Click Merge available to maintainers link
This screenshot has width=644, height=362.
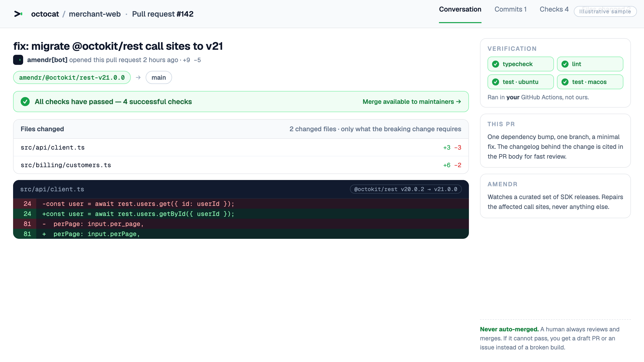tap(412, 102)
